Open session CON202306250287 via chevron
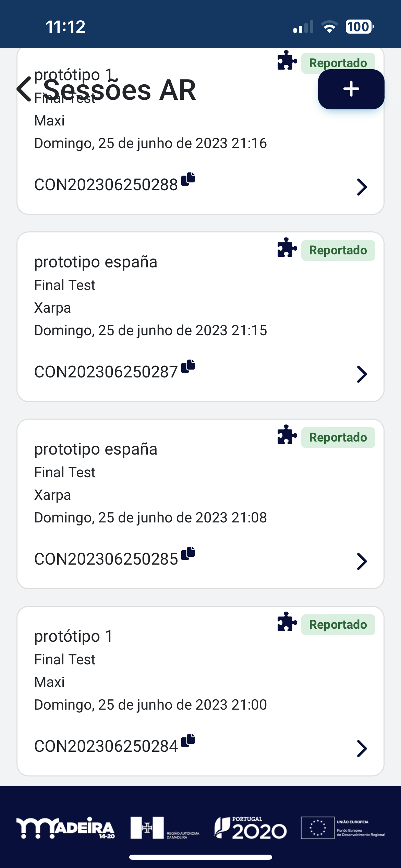The image size is (401, 868). pyautogui.click(x=362, y=374)
